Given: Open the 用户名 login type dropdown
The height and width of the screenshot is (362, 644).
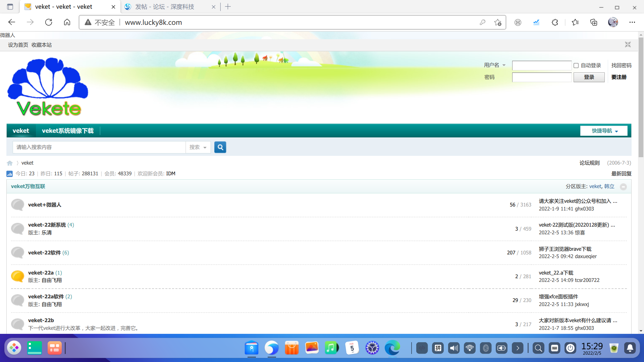Looking at the screenshot, I should 495,65.
